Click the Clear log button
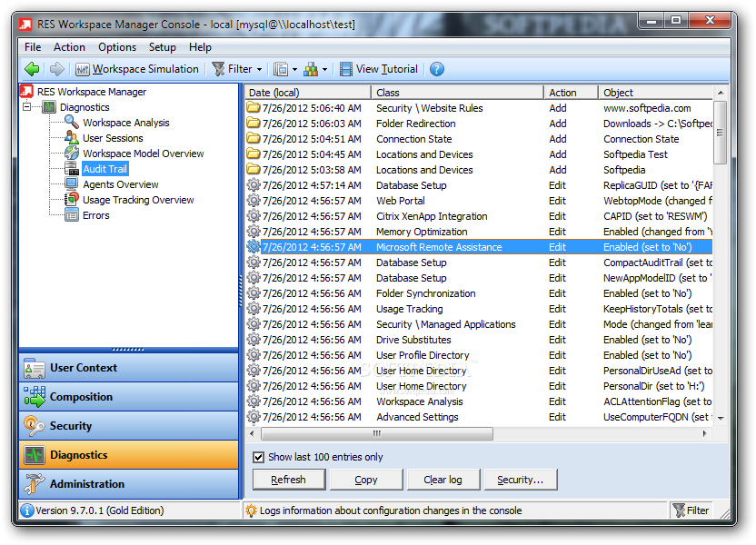Image resolution: width=756 pixels, height=545 pixels. coord(443,480)
